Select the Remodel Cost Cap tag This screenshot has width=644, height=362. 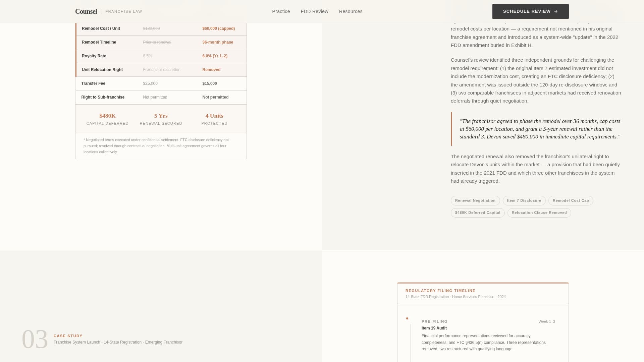pos(571,200)
